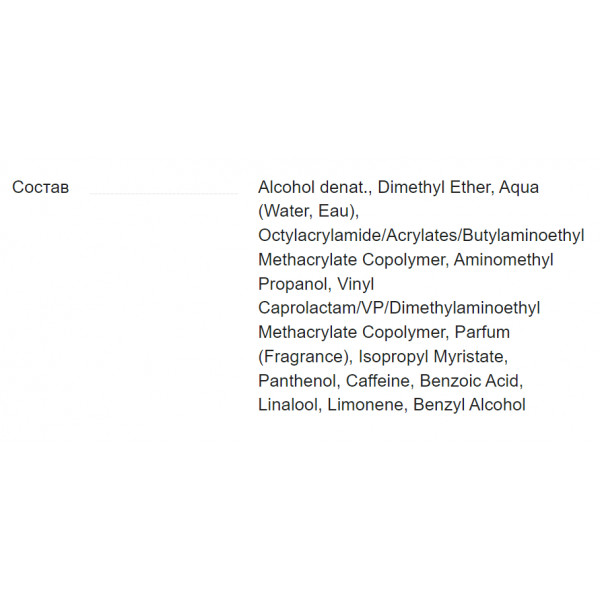Viewport: 600px width, 600px height.
Task: Click the word Aminomethyl
Action: [x=504, y=260]
